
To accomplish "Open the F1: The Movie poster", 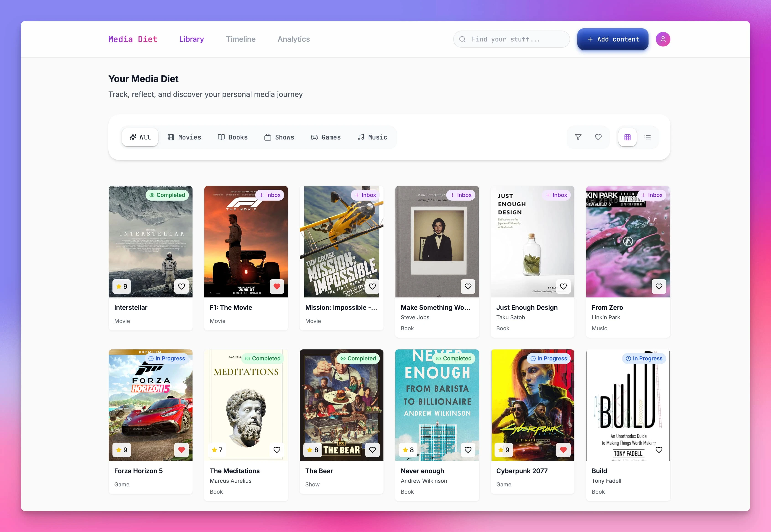I will (x=246, y=242).
